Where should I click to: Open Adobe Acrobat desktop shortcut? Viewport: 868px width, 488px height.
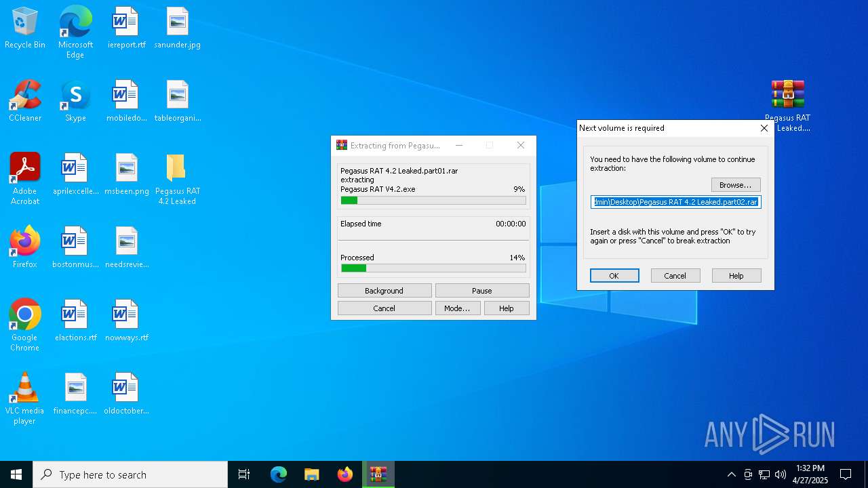tap(25, 179)
